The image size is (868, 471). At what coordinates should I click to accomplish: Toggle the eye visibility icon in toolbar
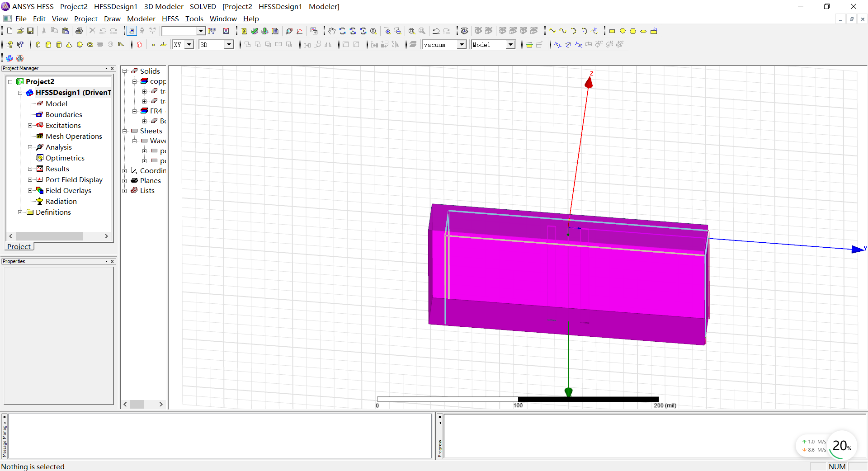click(464, 31)
